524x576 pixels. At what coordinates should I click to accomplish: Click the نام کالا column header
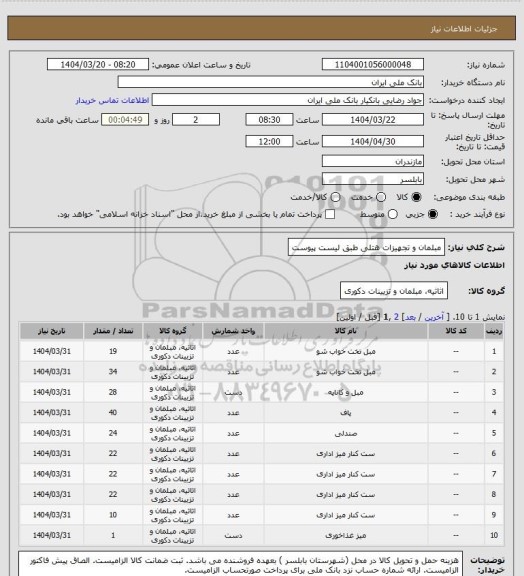click(x=346, y=331)
